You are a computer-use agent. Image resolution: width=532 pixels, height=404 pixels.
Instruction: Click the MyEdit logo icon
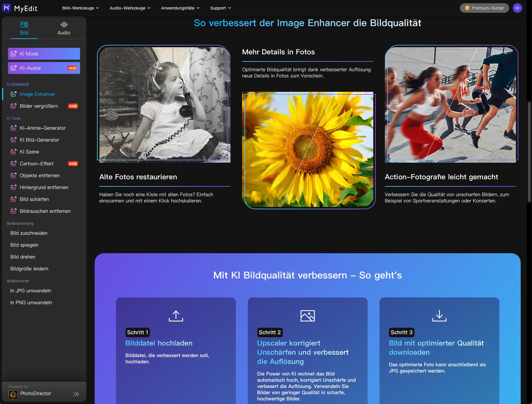coord(7,8)
